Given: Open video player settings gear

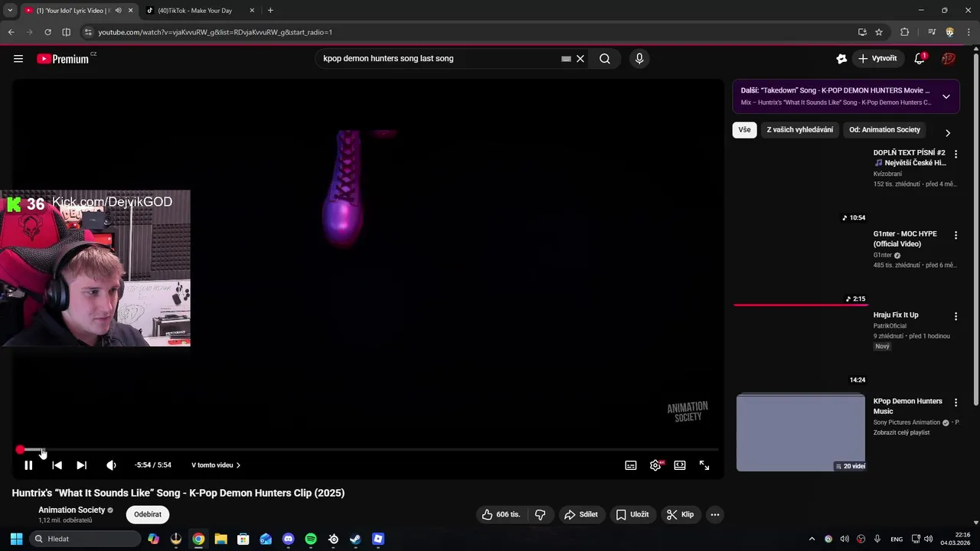Looking at the screenshot, I should (655, 465).
